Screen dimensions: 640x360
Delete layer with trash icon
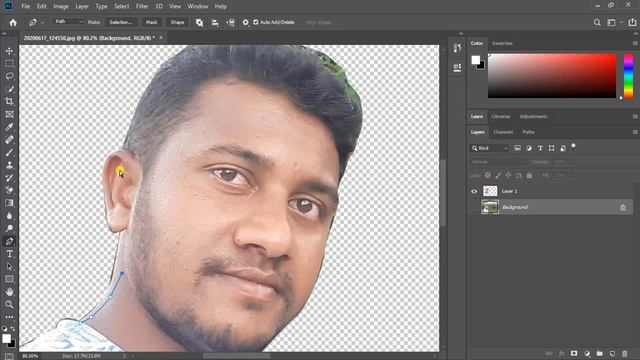(x=624, y=353)
